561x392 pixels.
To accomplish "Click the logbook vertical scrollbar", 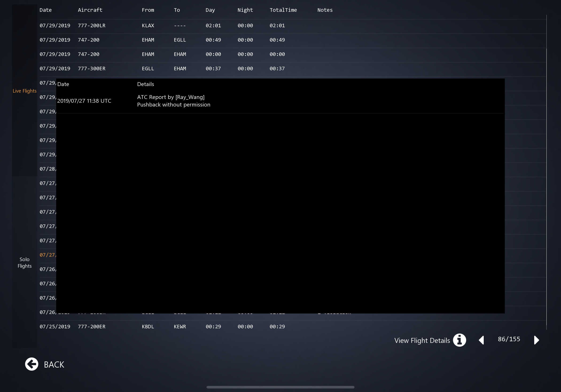I will point(546,171).
